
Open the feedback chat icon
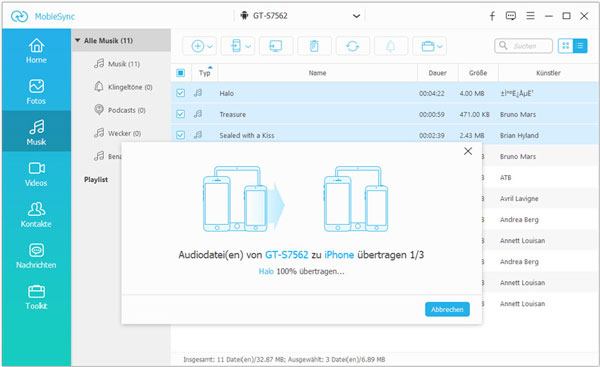tap(511, 16)
